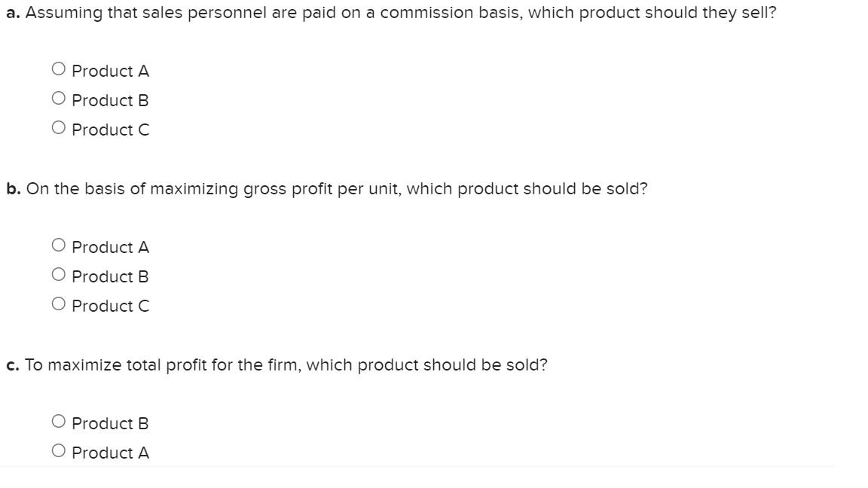Click 'Product C' label text in commission question

(x=111, y=130)
